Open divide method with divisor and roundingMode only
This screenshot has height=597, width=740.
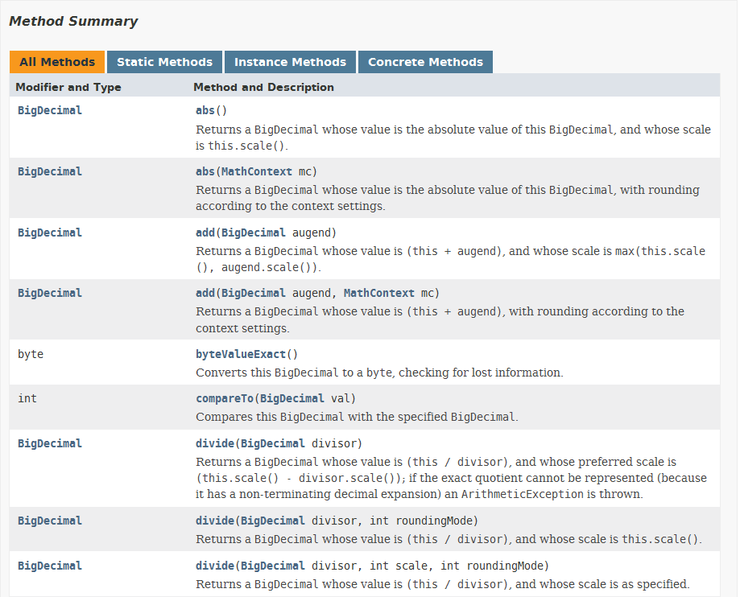(x=217, y=521)
